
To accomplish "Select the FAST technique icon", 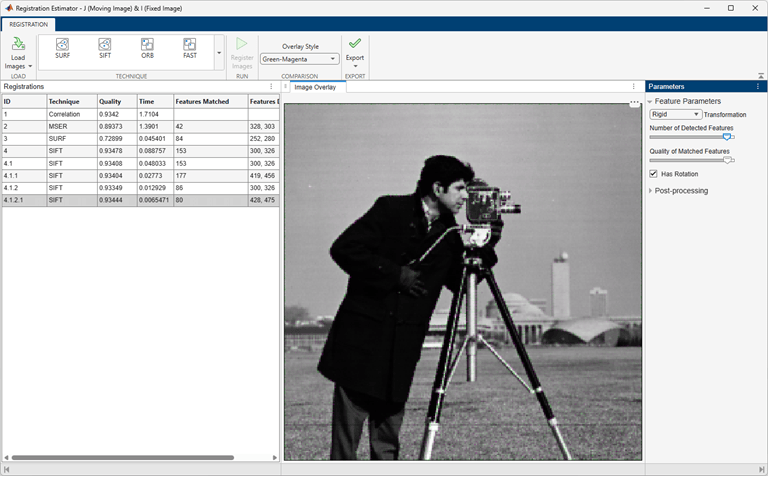I will tap(190, 44).
